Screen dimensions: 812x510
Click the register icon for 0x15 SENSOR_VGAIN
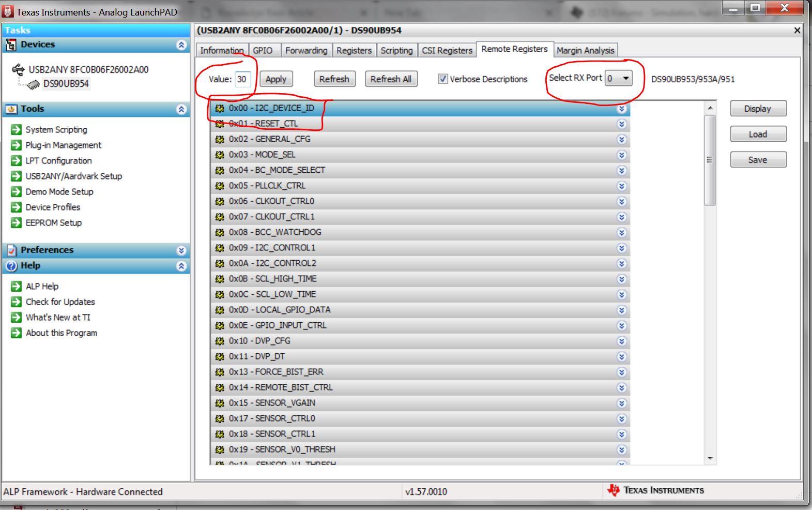click(x=220, y=403)
